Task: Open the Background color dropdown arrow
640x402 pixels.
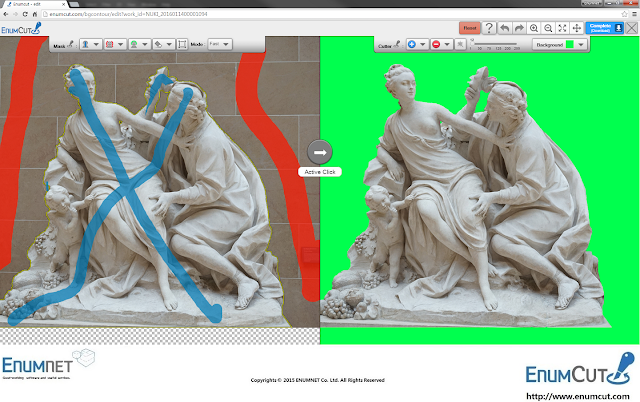Action: click(581, 44)
